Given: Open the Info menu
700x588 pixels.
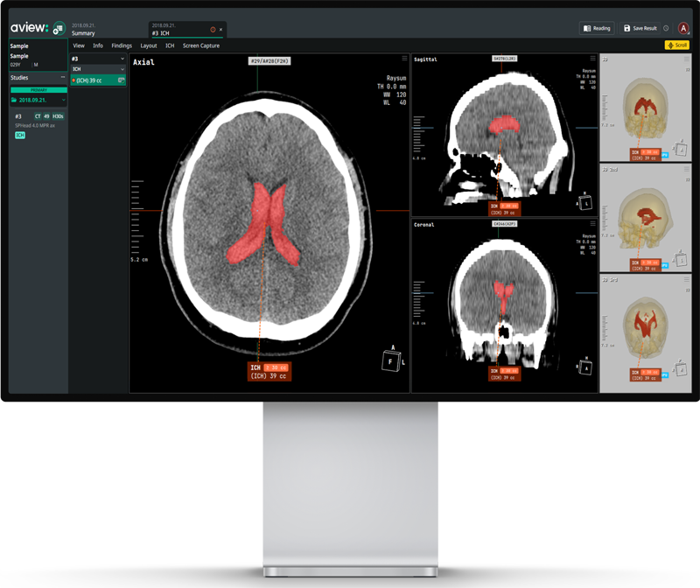Looking at the screenshot, I should tap(98, 45).
